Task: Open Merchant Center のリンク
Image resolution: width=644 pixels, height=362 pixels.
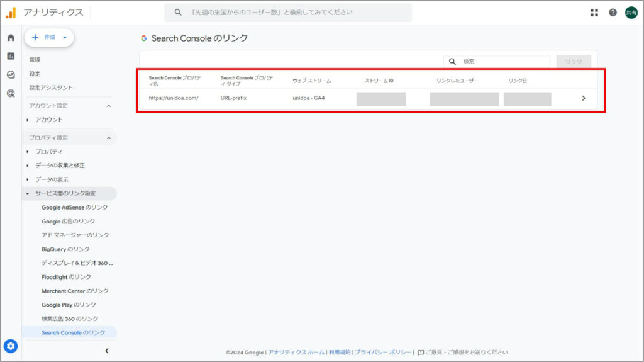Action: tap(75, 291)
